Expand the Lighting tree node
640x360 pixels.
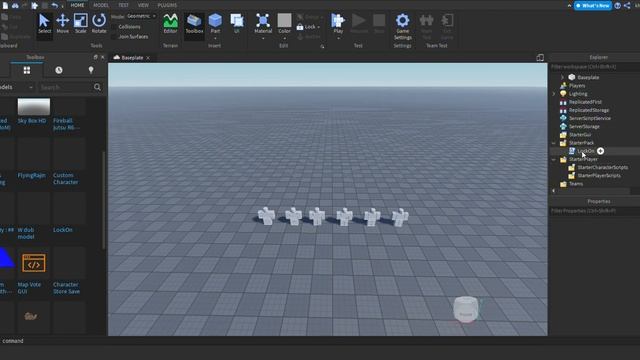(554, 94)
